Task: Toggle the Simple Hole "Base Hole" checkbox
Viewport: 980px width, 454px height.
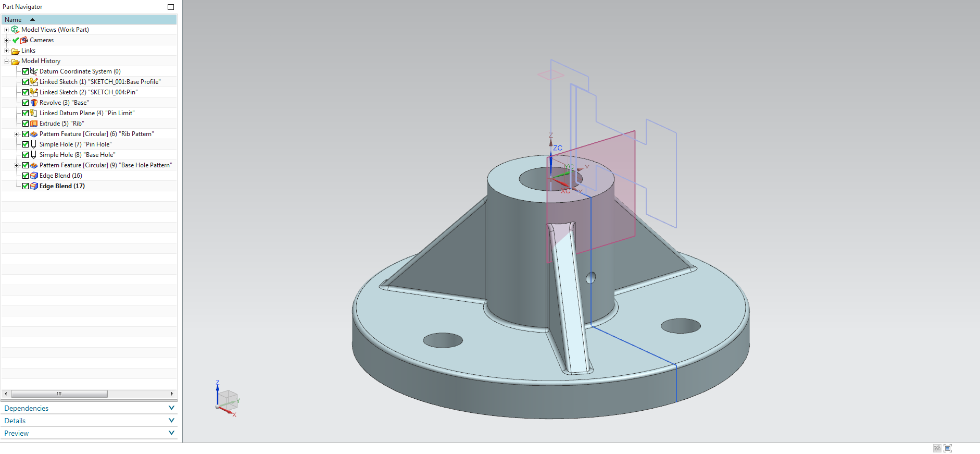Action: click(x=26, y=155)
